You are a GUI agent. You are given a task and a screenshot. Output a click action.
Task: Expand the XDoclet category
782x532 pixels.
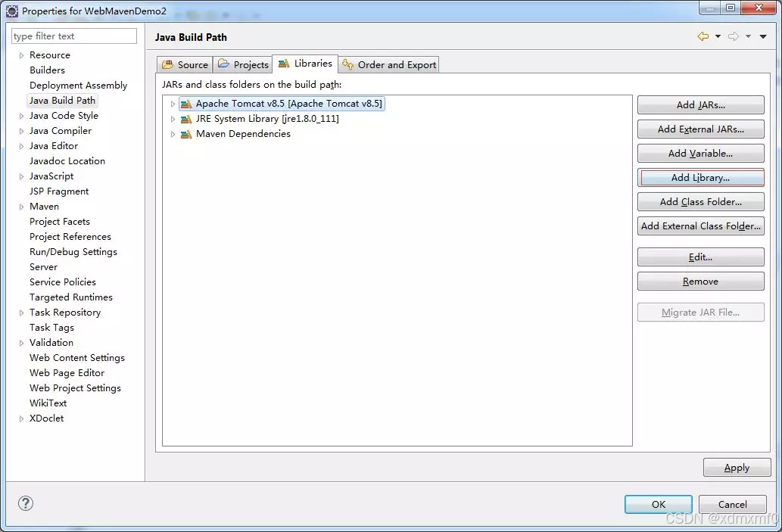21,418
